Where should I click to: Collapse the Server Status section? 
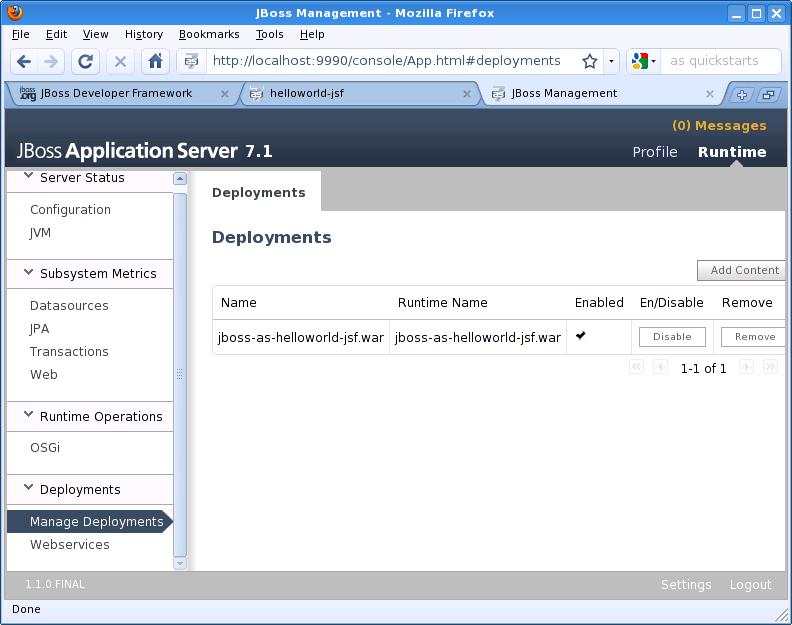[29, 176]
